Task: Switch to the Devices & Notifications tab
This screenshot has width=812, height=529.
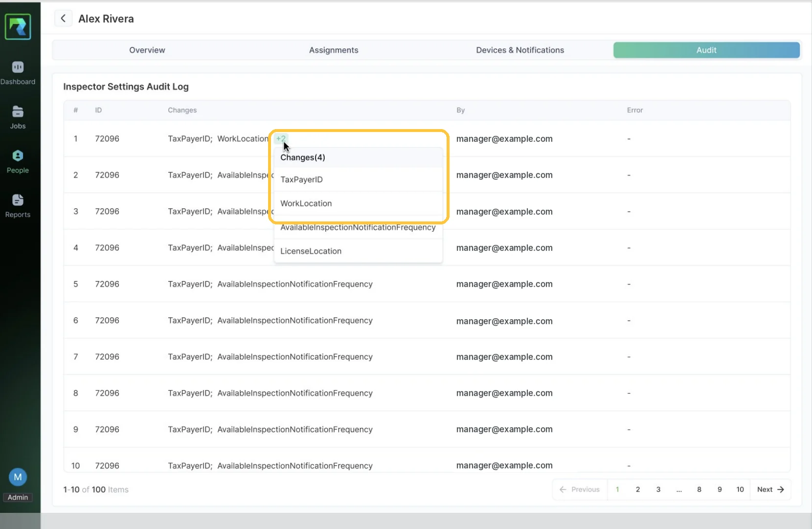Action: 520,50
